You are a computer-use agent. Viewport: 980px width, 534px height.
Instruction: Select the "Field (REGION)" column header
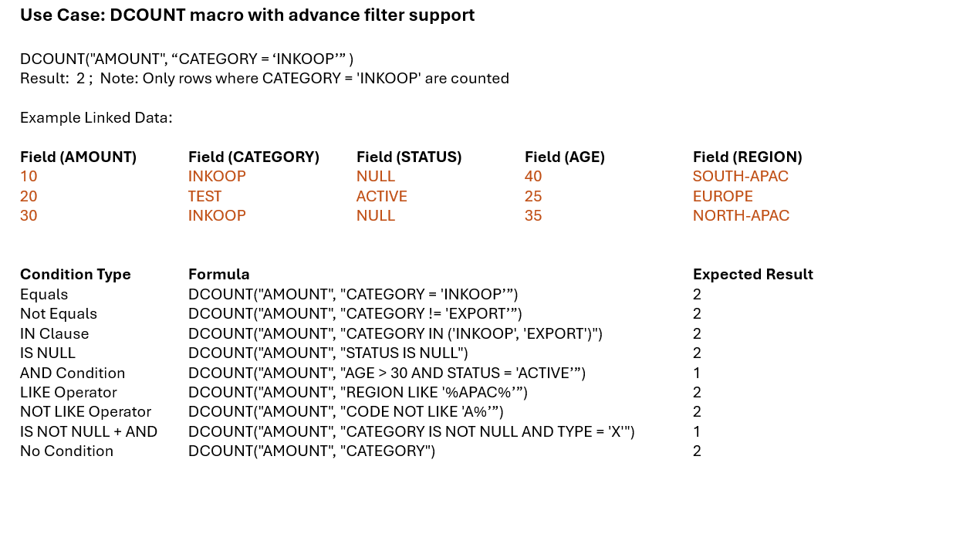[748, 157]
